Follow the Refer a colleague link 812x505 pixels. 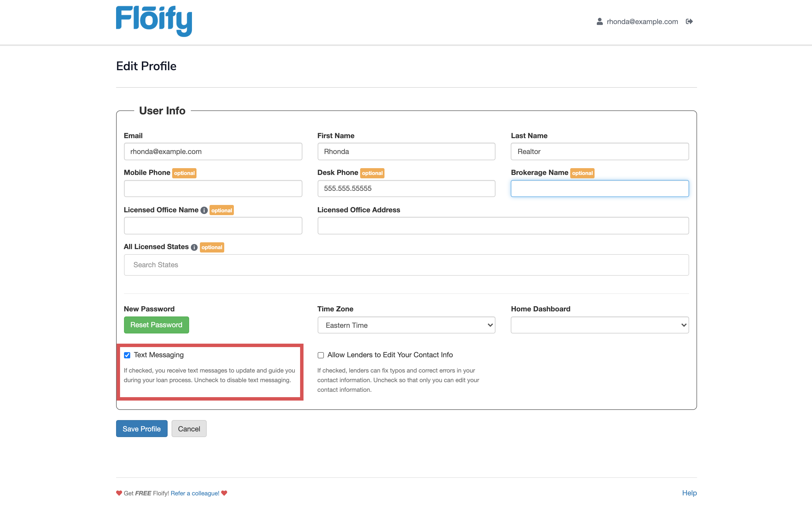(x=195, y=493)
